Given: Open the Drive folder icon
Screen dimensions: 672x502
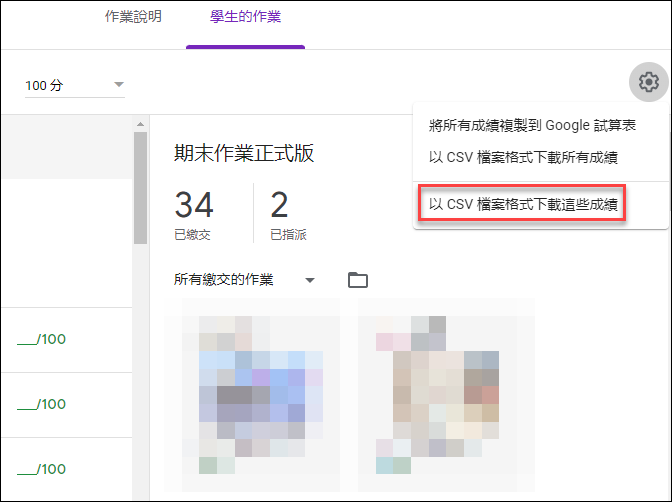Looking at the screenshot, I should [x=358, y=280].
